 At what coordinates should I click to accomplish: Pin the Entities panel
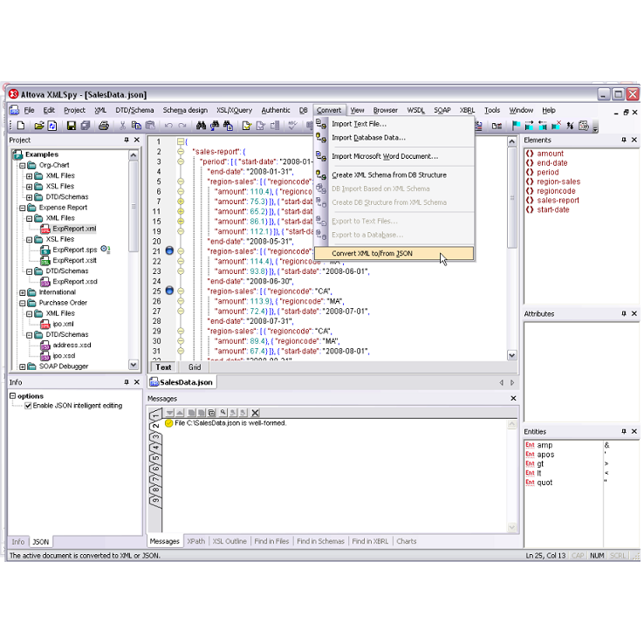(623, 431)
